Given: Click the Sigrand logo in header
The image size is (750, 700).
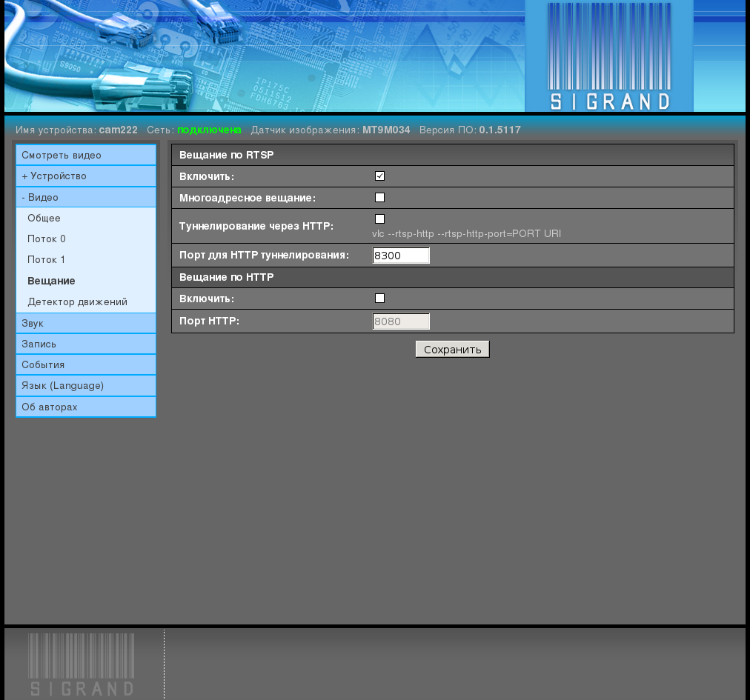Looking at the screenshot, I should (609, 56).
